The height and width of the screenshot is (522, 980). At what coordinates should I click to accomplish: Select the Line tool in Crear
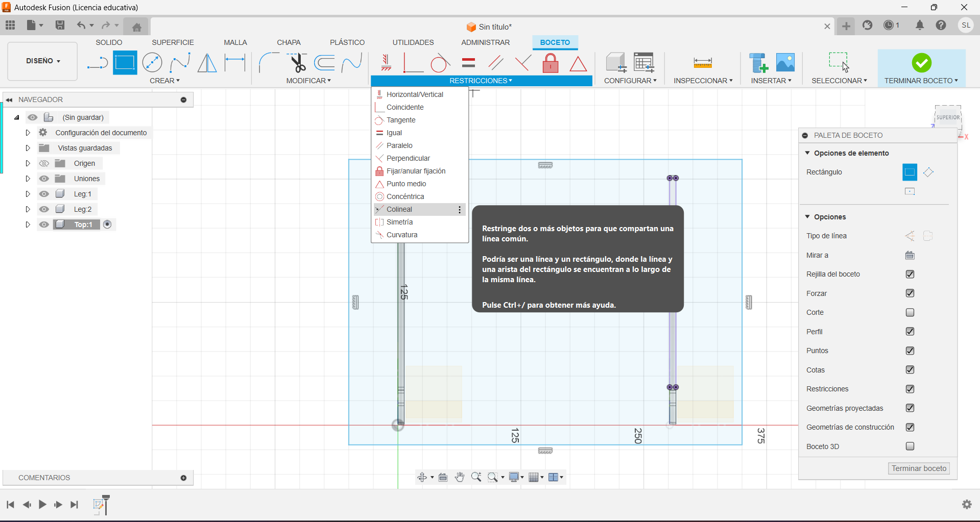97,63
